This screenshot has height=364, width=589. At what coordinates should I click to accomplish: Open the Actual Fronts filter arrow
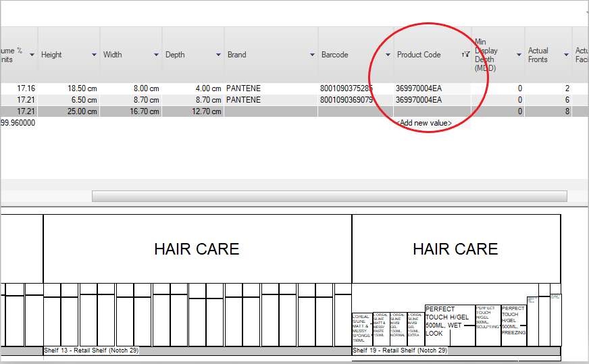coord(566,55)
